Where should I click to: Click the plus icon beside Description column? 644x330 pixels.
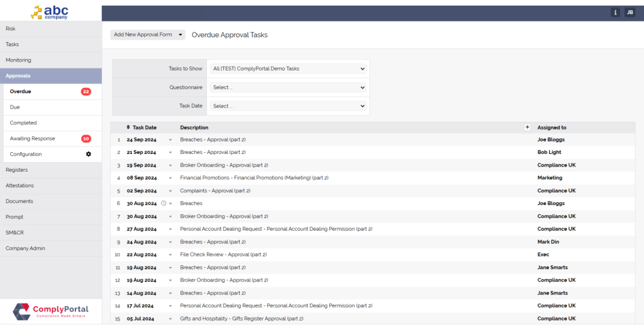[x=527, y=127]
